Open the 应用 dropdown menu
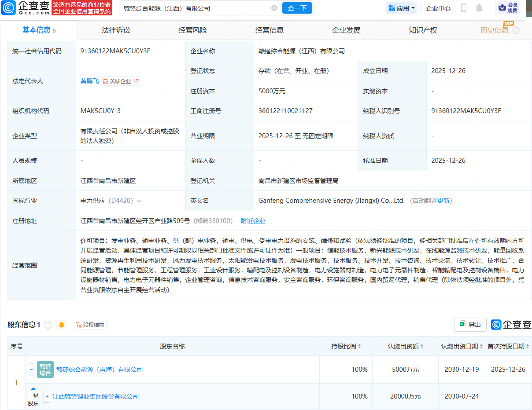The width and height of the screenshot is (532, 410). pos(401,8)
